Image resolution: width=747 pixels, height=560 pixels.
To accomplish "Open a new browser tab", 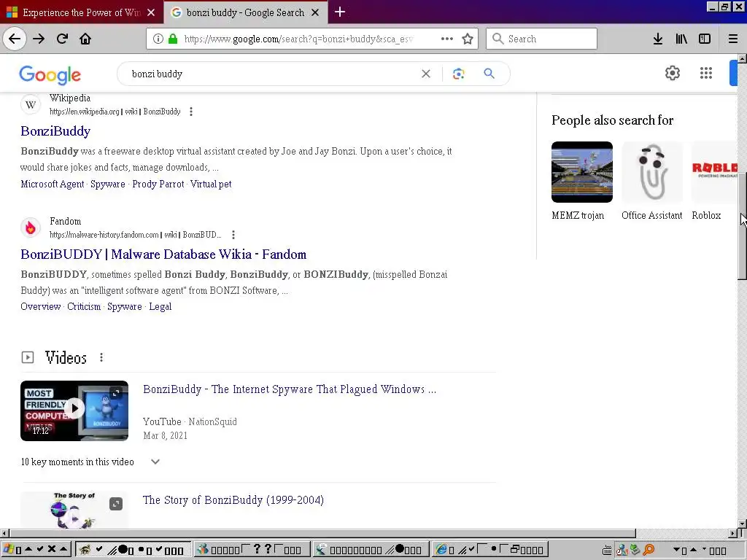I will 340,12.
